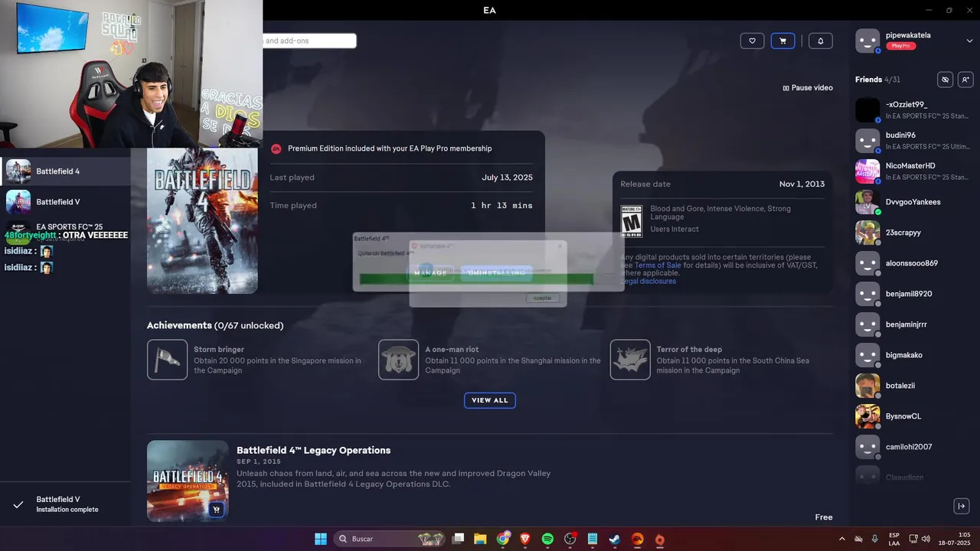Click the Release date Nov 1, 2013 row
The image size is (980, 551).
point(723,184)
